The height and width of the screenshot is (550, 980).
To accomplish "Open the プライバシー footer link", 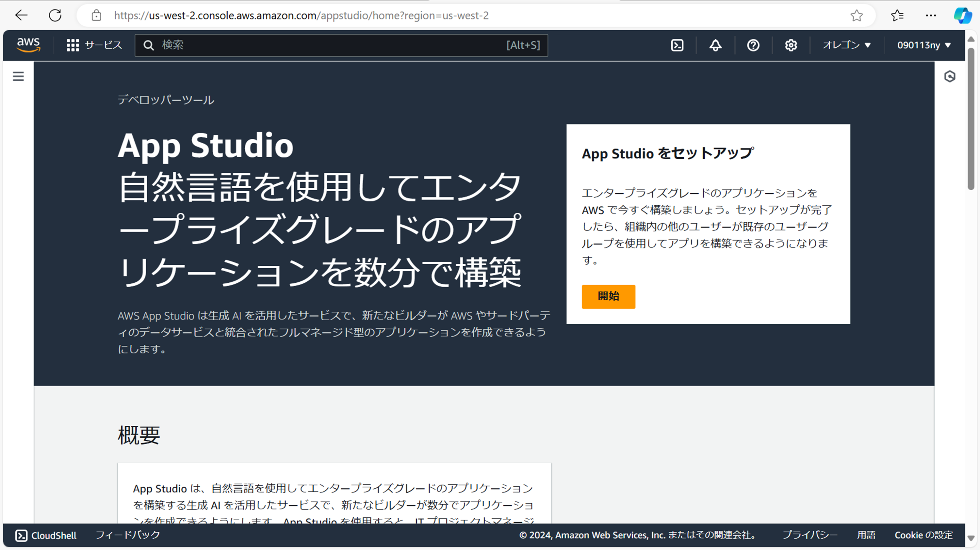I will (x=810, y=535).
